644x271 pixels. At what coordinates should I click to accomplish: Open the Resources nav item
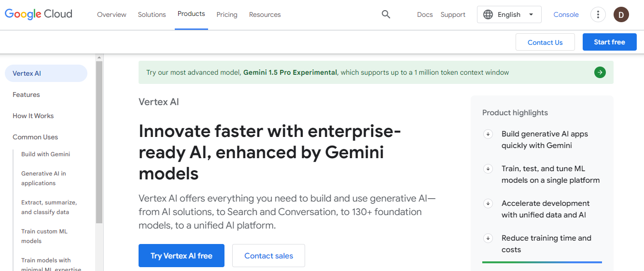pyautogui.click(x=265, y=14)
